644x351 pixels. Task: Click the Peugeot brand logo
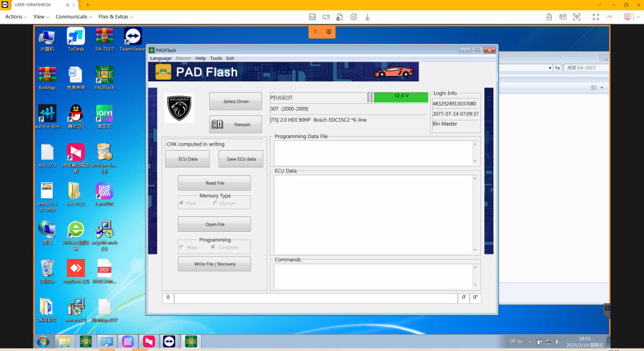point(180,108)
